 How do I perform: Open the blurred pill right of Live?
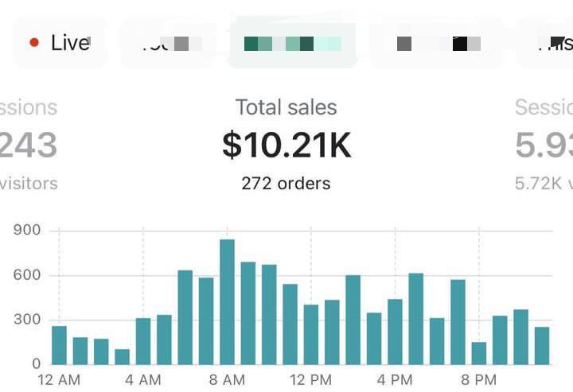[x=168, y=43]
